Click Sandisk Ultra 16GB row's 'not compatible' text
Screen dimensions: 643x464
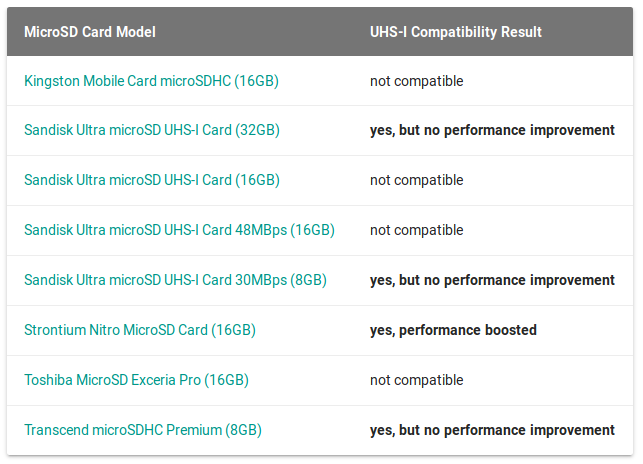click(417, 180)
